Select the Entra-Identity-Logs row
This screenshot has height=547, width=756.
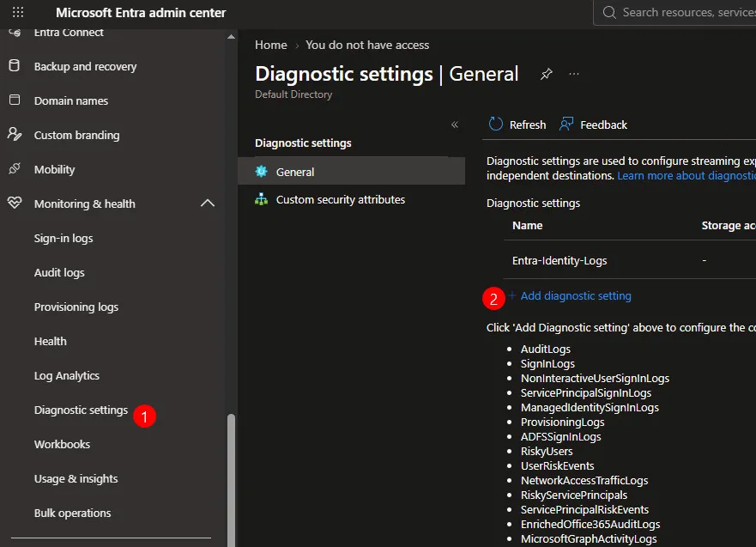point(630,260)
